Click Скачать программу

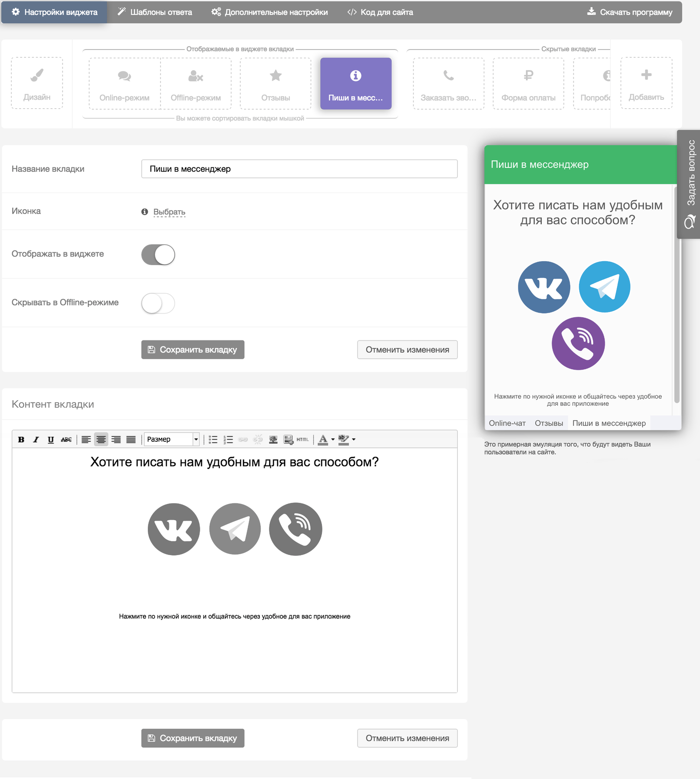[x=630, y=12]
